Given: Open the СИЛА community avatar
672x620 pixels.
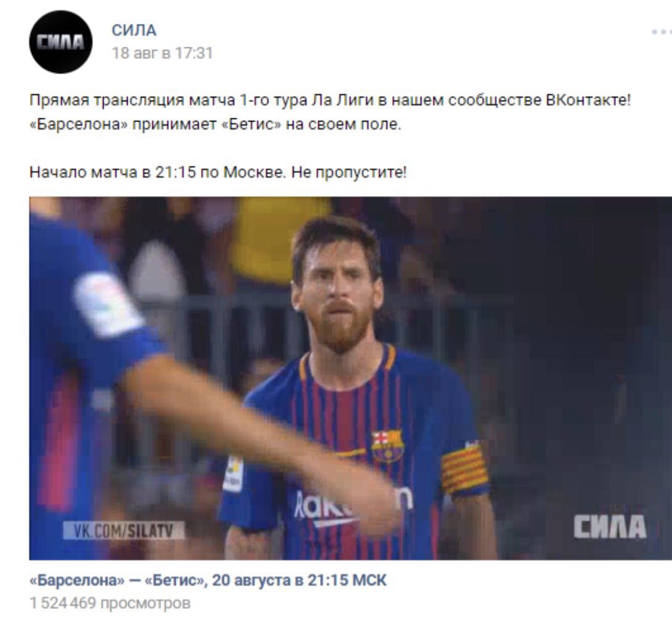Looking at the screenshot, I should [60, 42].
